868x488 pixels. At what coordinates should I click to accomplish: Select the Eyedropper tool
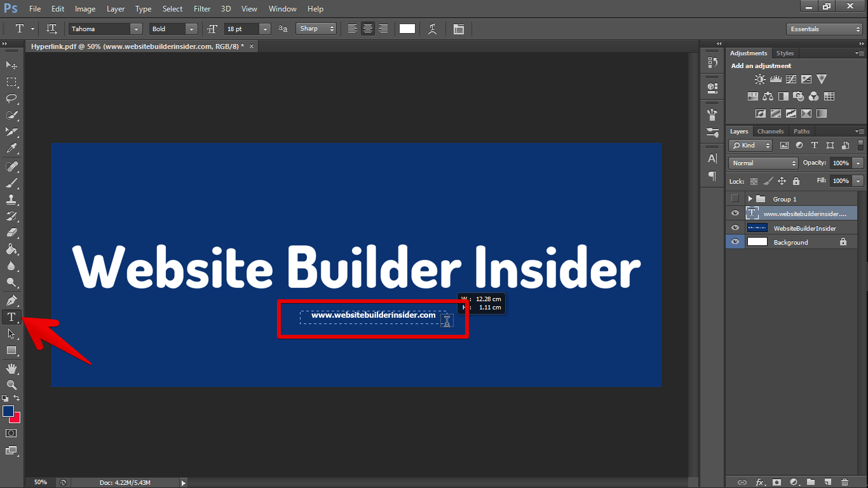click(11, 149)
